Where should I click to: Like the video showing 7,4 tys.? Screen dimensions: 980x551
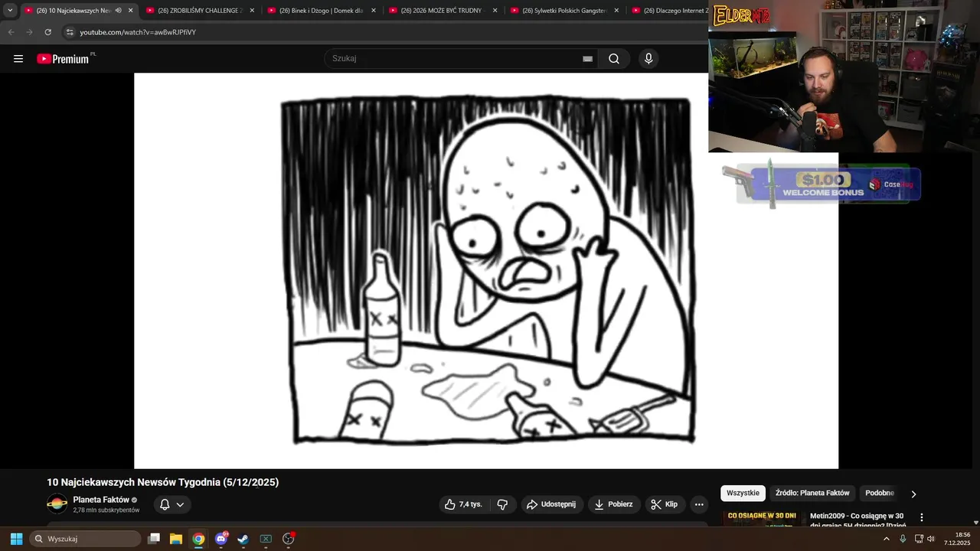[464, 504]
